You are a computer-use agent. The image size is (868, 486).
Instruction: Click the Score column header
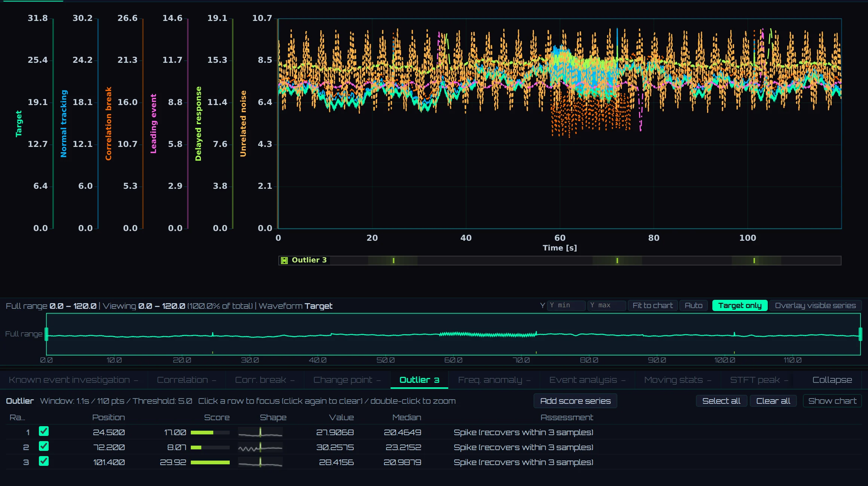point(217,417)
